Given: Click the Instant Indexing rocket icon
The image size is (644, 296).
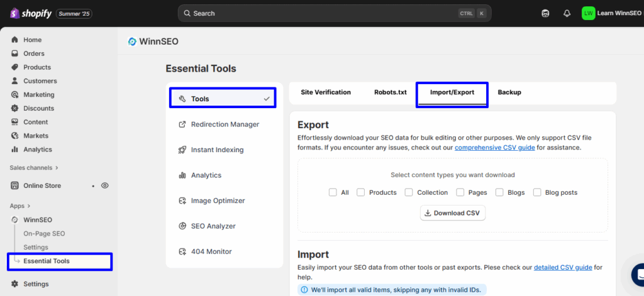Looking at the screenshot, I should pyautogui.click(x=182, y=150).
